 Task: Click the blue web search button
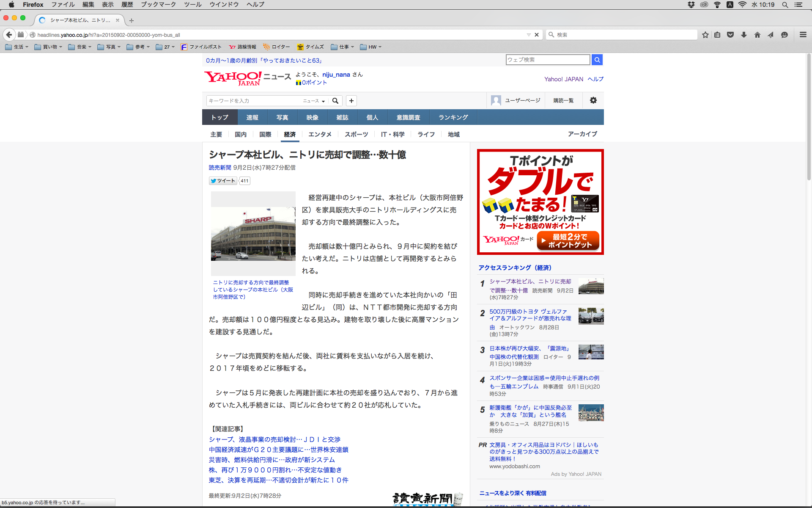pyautogui.click(x=597, y=60)
